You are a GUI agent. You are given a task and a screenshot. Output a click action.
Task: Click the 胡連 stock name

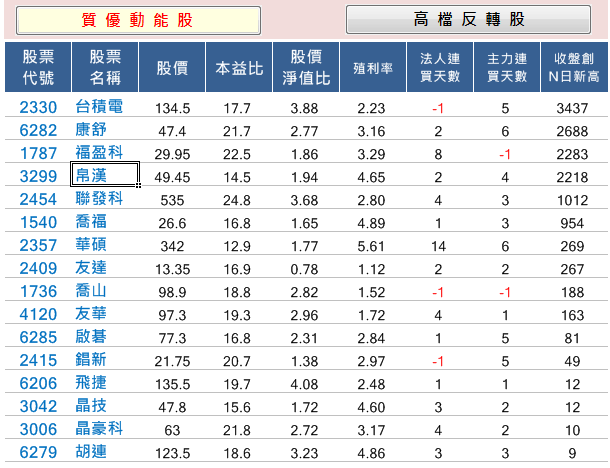pos(91,451)
